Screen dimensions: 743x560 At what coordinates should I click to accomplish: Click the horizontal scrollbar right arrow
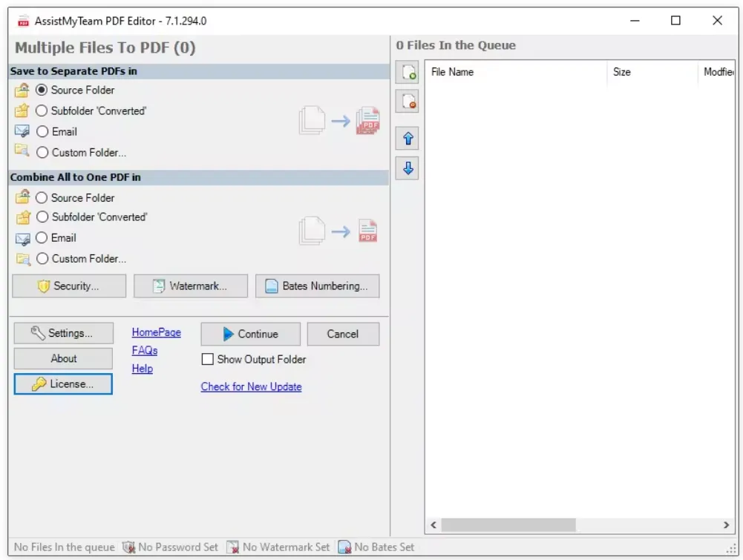pyautogui.click(x=726, y=525)
